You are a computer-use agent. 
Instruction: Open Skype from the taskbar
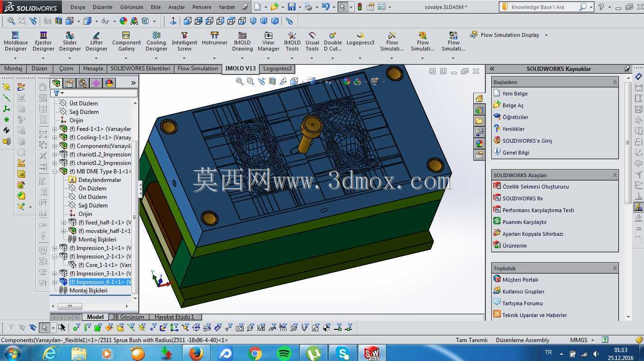pos(343,353)
